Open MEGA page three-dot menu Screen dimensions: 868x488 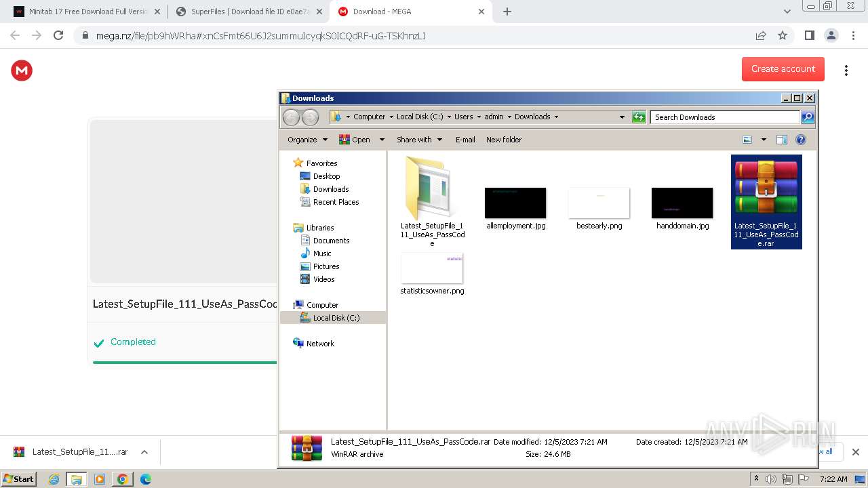[846, 70]
